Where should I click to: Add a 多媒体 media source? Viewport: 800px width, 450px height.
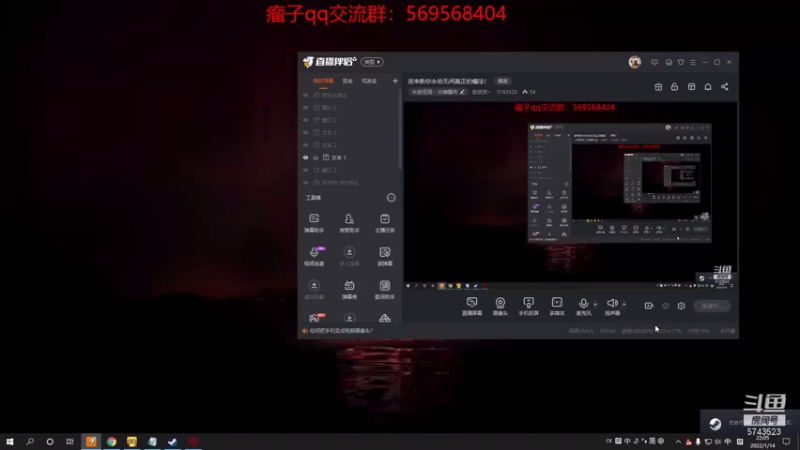pyautogui.click(x=557, y=306)
